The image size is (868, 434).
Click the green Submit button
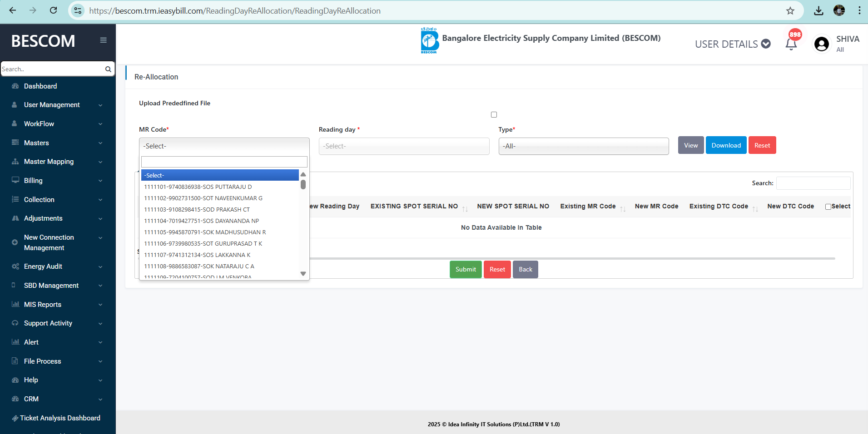[466, 269]
